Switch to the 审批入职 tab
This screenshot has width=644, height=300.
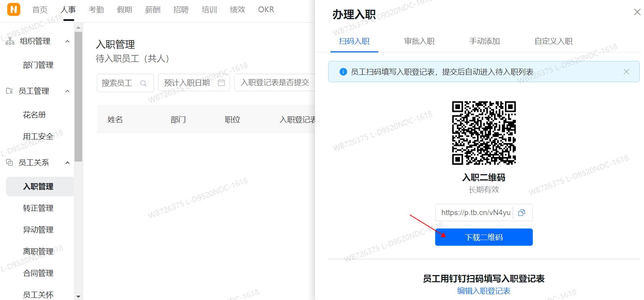[419, 41]
